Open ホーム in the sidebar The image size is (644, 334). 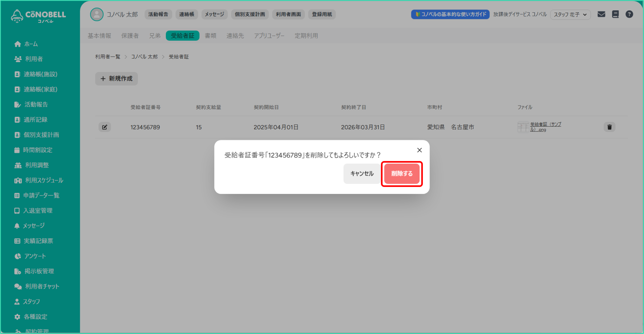click(31, 44)
